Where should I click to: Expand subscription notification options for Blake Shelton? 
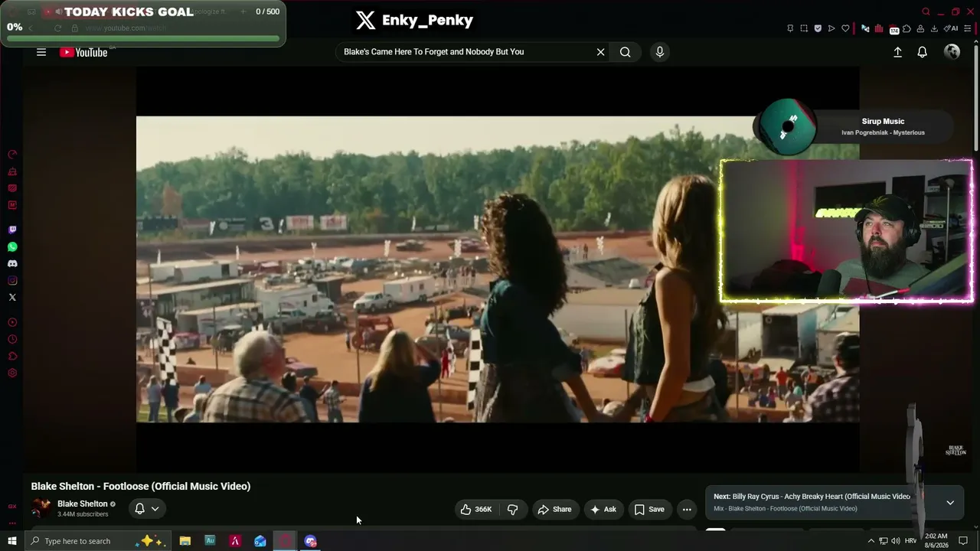147,509
